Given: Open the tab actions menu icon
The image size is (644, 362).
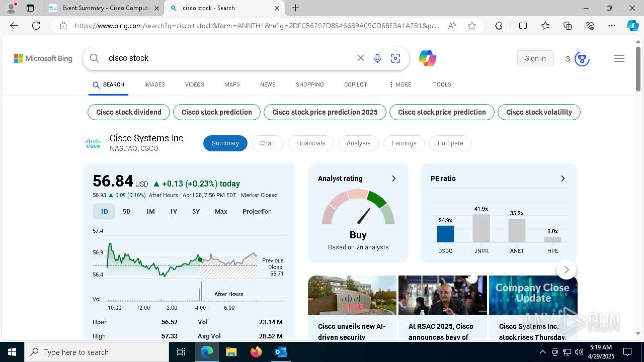Looking at the screenshot, I should click(x=30, y=8).
